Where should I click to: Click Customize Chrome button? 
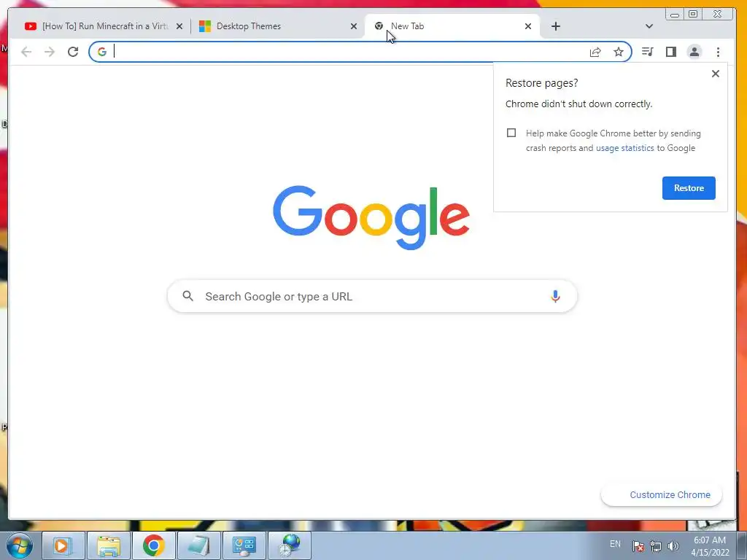pyautogui.click(x=662, y=495)
